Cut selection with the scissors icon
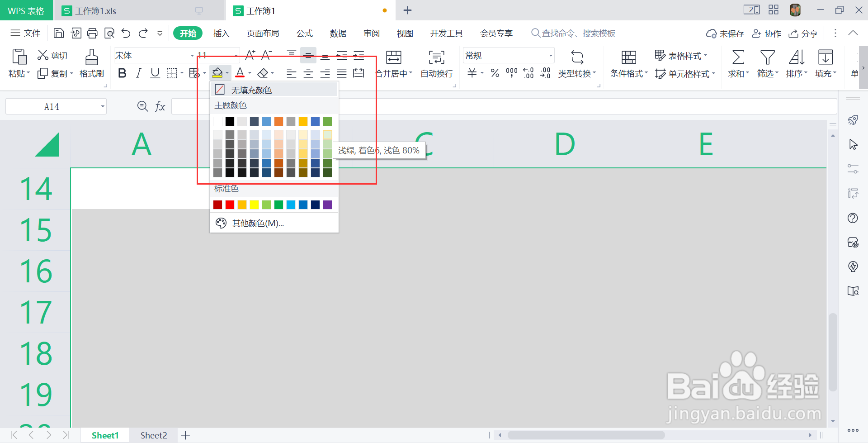The height and width of the screenshot is (443, 868). click(x=43, y=55)
